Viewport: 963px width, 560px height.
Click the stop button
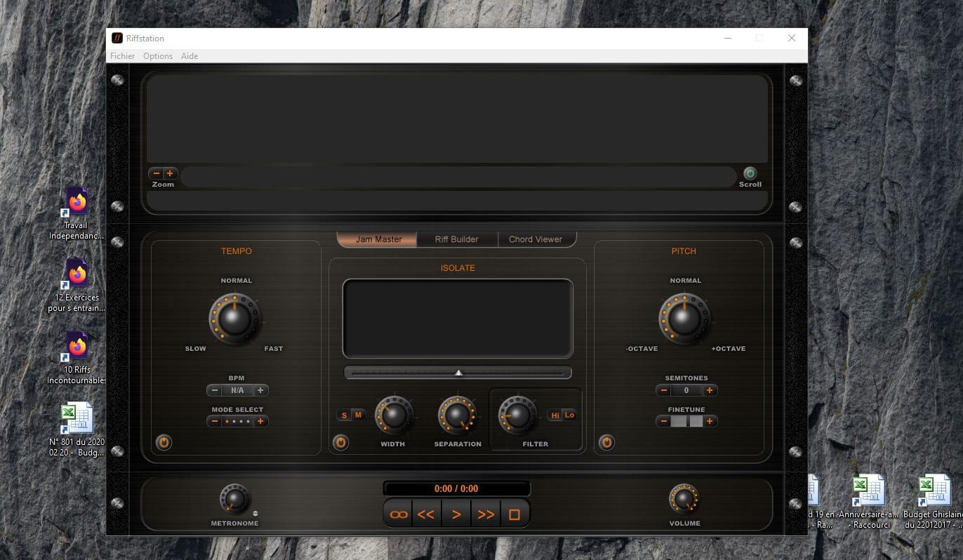(x=514, y=514)
